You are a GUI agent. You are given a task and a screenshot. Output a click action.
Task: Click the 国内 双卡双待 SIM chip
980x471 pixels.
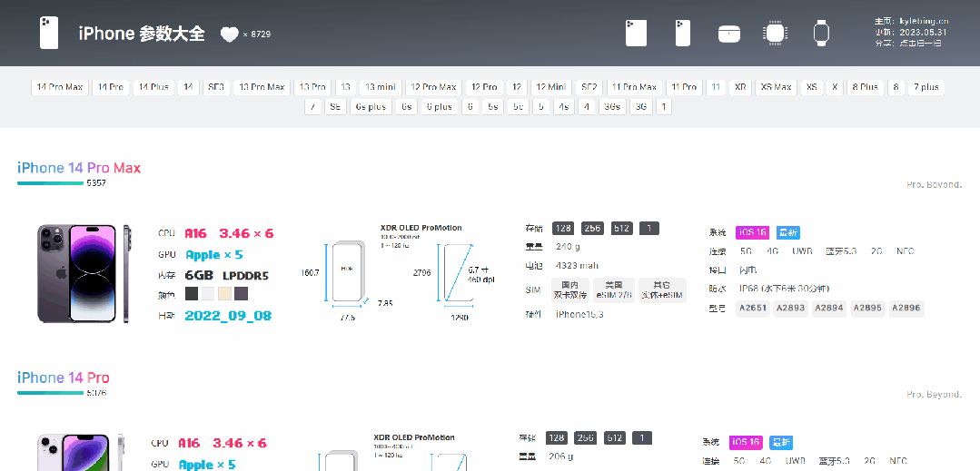[570, 290]
